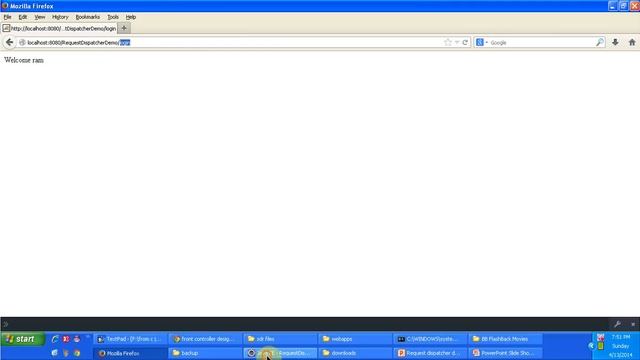640x360 pixels.
Task: Open the Bookmarks menu
Action: (88, 17)
